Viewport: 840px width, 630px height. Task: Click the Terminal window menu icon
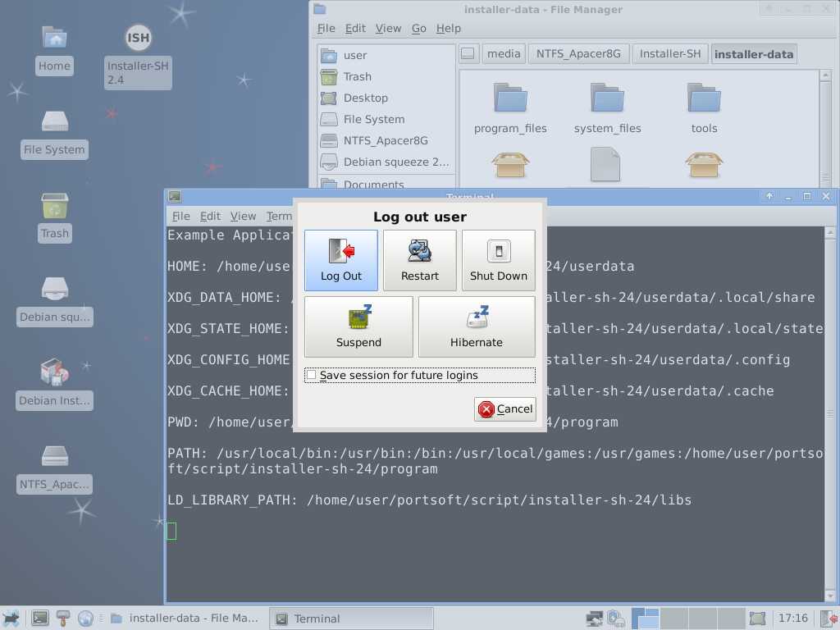click(x=175, y=197)
